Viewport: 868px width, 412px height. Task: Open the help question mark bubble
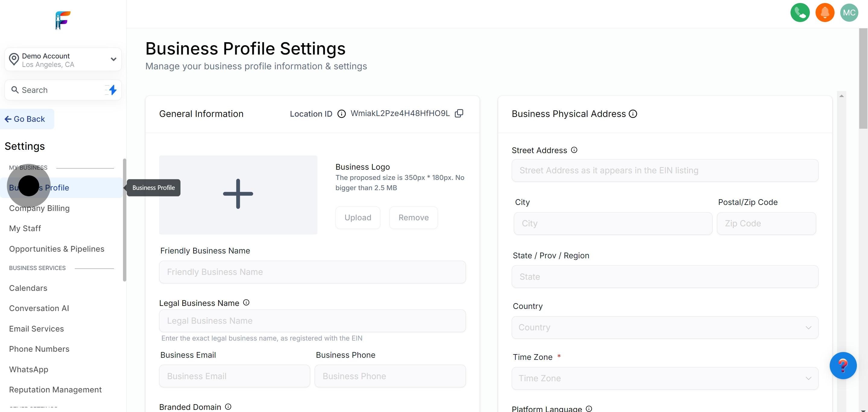tap(843, 366)
